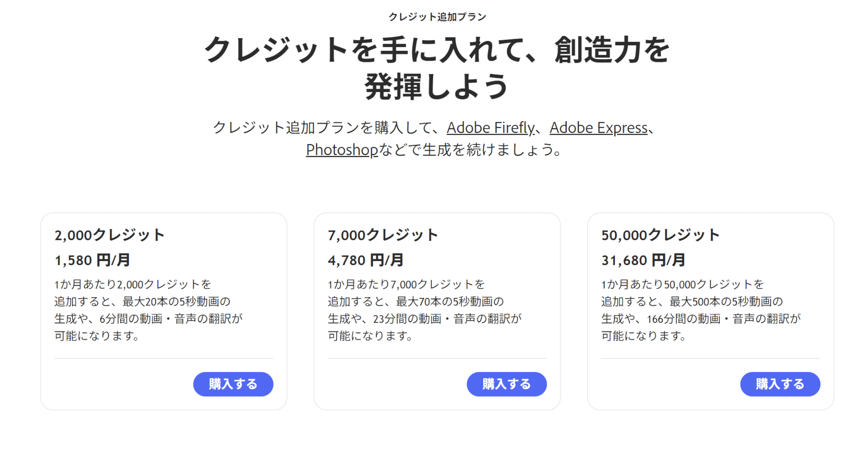The image size is (868, 453).
Task: Click the 1,580 円/月 price
Action: tap(92, 260)
